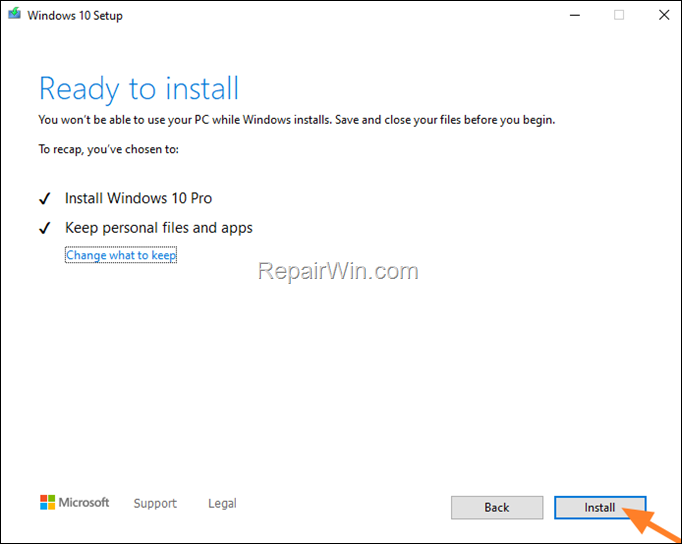Click the 'Windows 10 Setup' window title
This screenshot has width=682, height=544.
[x=75, y=16]
